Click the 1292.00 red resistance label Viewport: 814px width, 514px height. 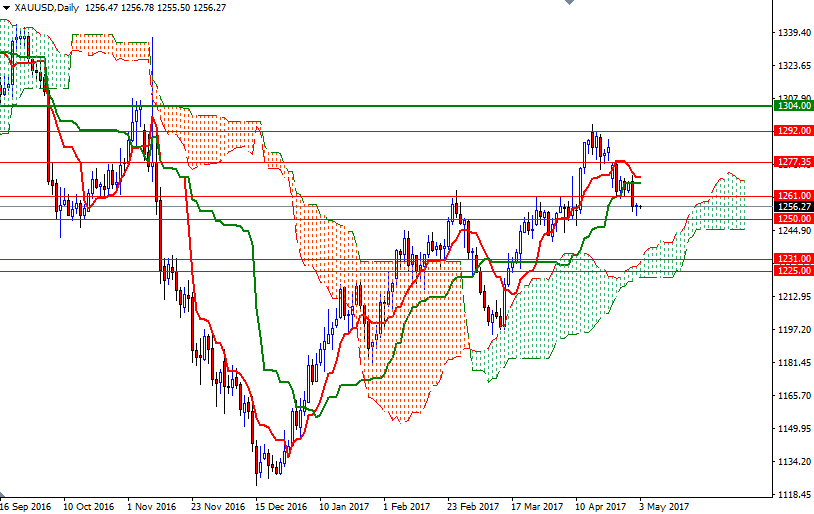[x=794, y=131]
